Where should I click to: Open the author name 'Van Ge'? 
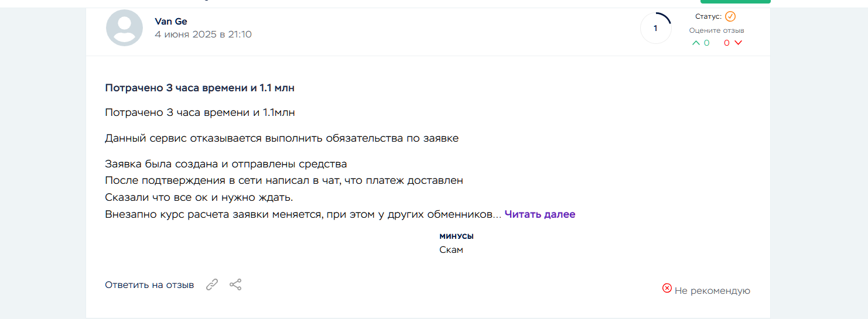click(x=171, y=22)
